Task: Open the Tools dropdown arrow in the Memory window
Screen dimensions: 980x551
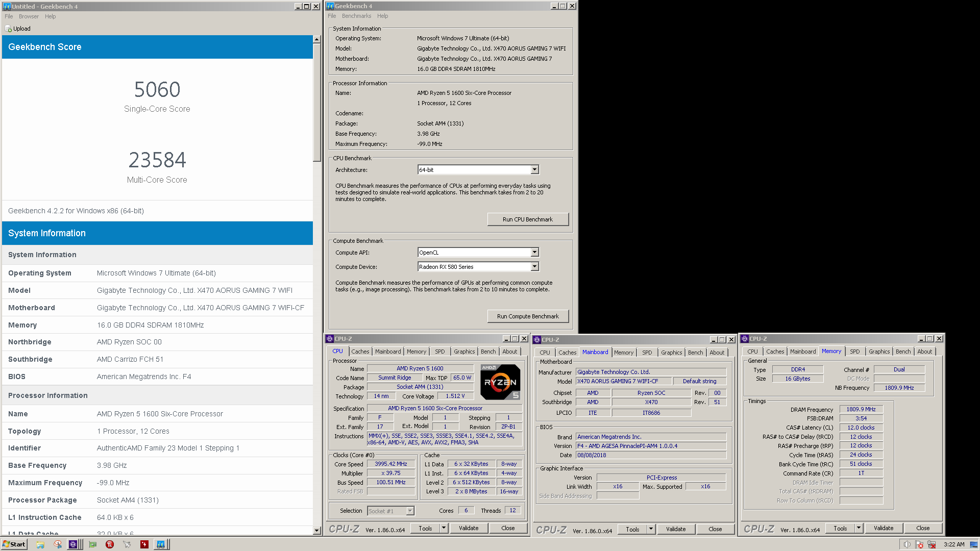Action: coord(859,528)
